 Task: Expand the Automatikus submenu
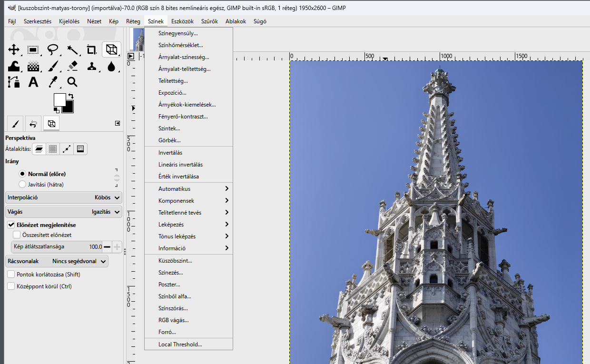point(189,189)
